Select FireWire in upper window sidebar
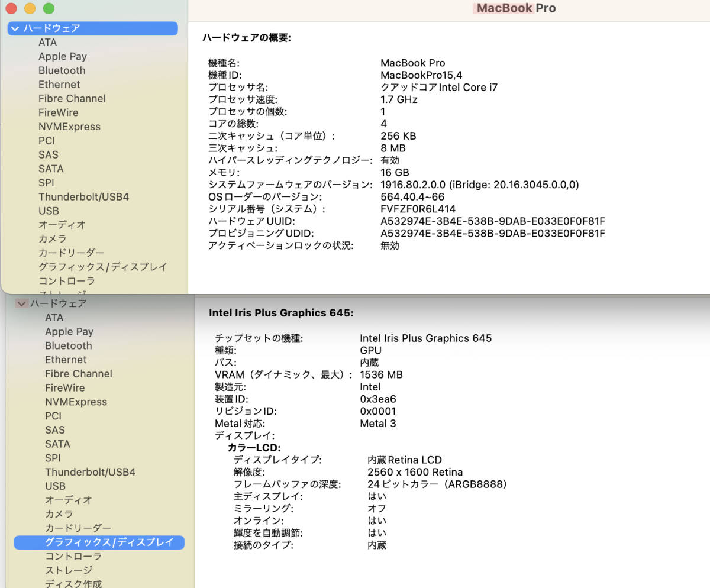This screenshot has height=588, width=710. click(59, 112)
